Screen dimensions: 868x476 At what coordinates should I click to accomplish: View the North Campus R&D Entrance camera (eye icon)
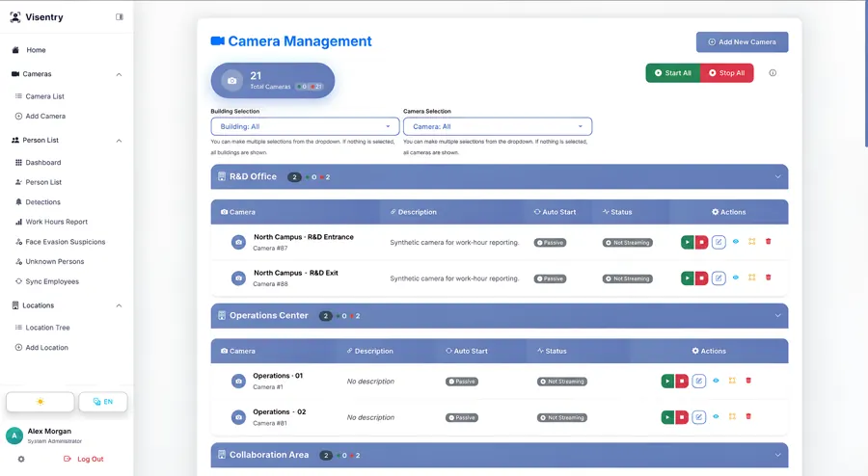[736, 242]
